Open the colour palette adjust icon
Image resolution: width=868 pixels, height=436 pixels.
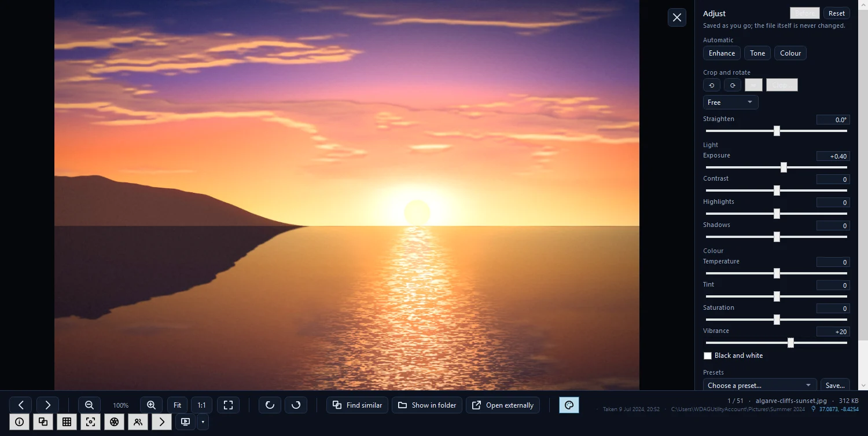pyautogui.click(x=569, y=405)
